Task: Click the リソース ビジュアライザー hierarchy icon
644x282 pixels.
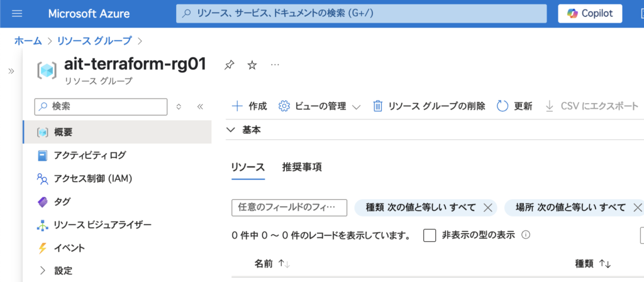Action: [x=42, y=225]
